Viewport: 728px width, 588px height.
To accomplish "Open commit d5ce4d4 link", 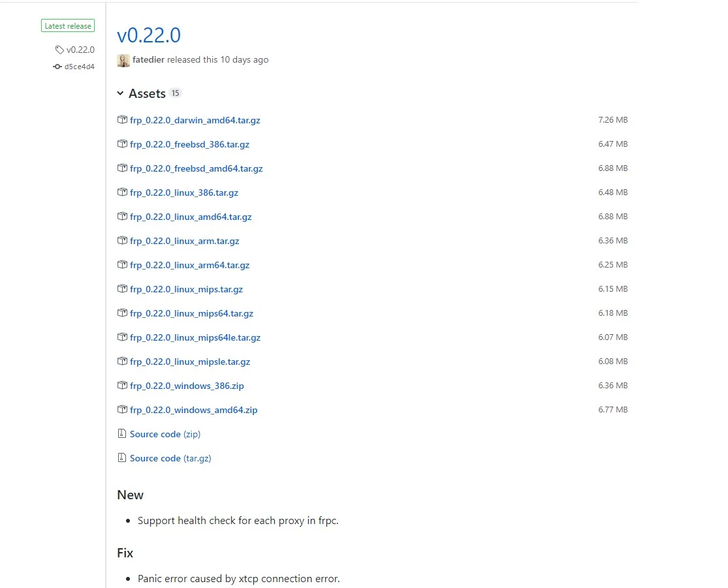I will tap(80, 67).
